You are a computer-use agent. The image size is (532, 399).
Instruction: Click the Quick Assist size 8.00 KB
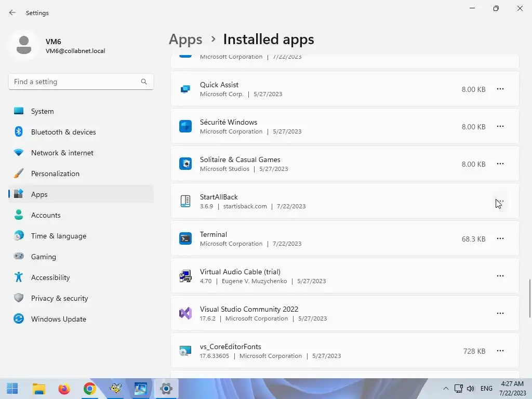tap(473, 89)
